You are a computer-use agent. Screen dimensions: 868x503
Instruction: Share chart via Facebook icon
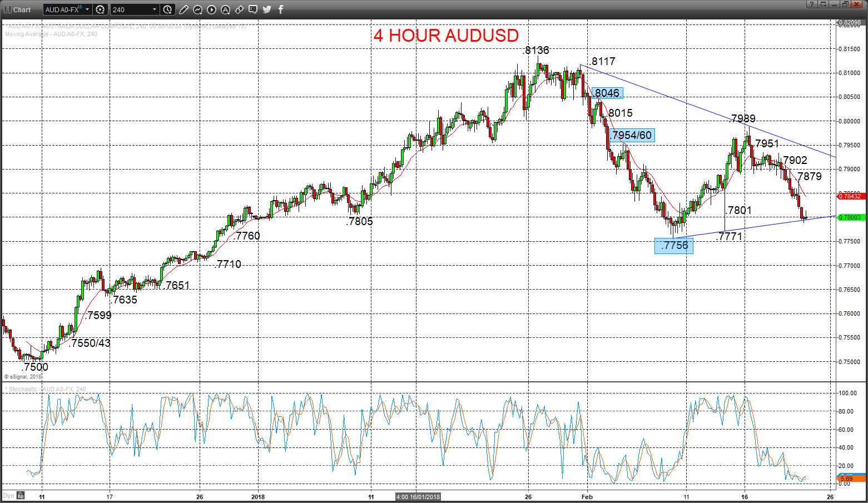(281, 9)
